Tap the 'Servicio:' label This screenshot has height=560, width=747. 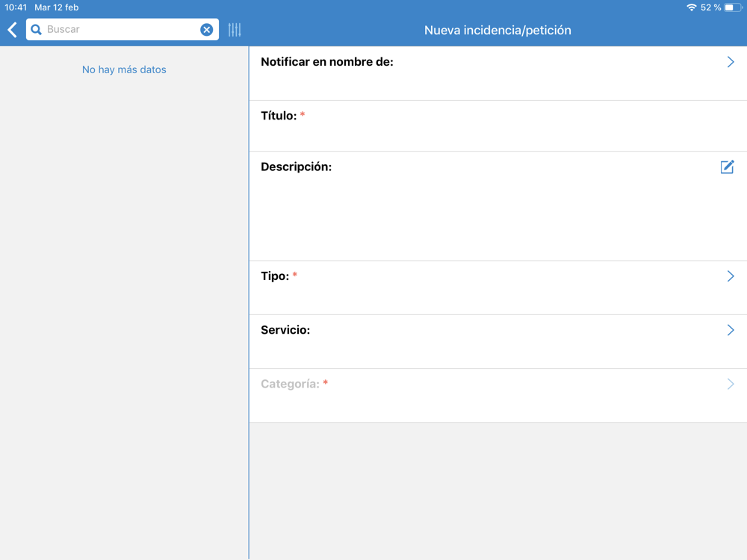click(285, 330)
